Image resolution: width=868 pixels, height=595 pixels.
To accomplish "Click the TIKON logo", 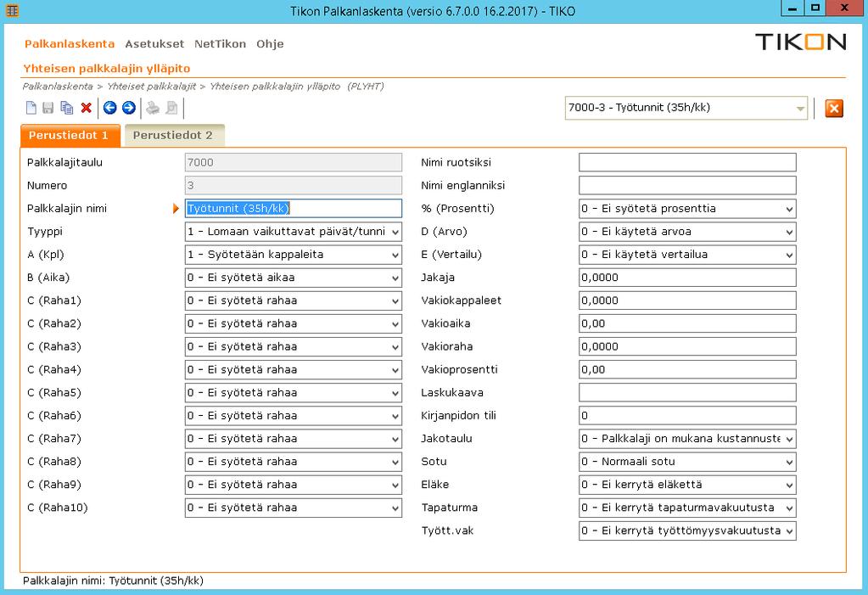I will coord(800,42).
